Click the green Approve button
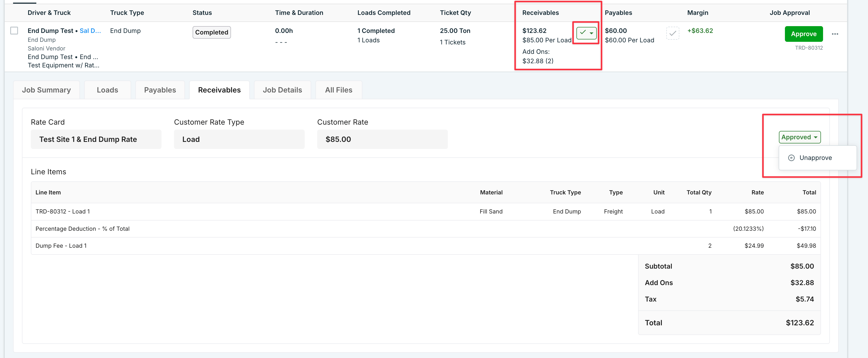 tap(803, 34)
